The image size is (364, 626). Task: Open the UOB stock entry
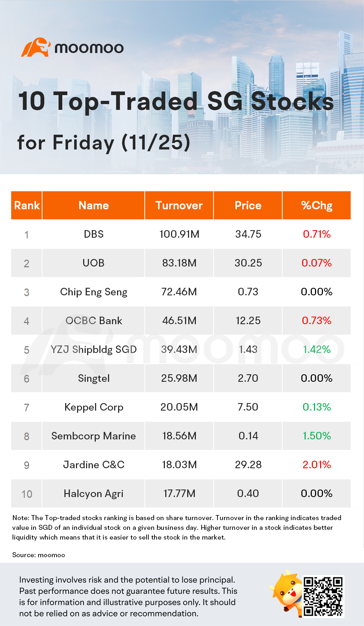pos(94,263)
